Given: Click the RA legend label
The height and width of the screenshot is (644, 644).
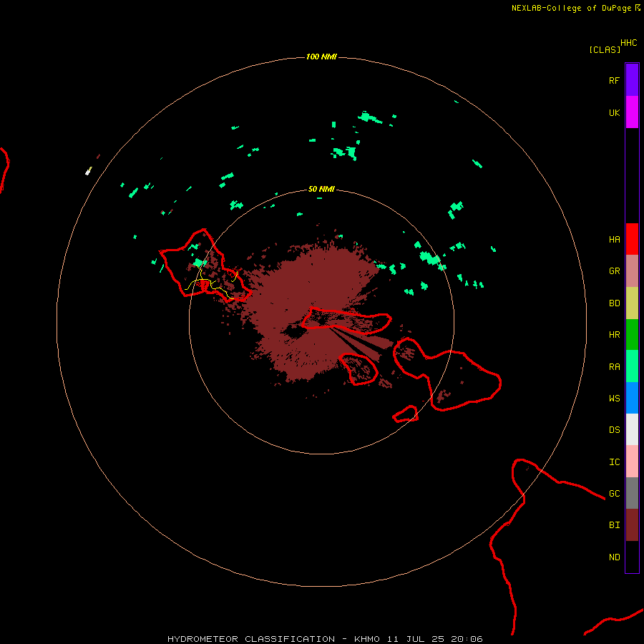Looking at the screenshot, I should pos(614,367).
